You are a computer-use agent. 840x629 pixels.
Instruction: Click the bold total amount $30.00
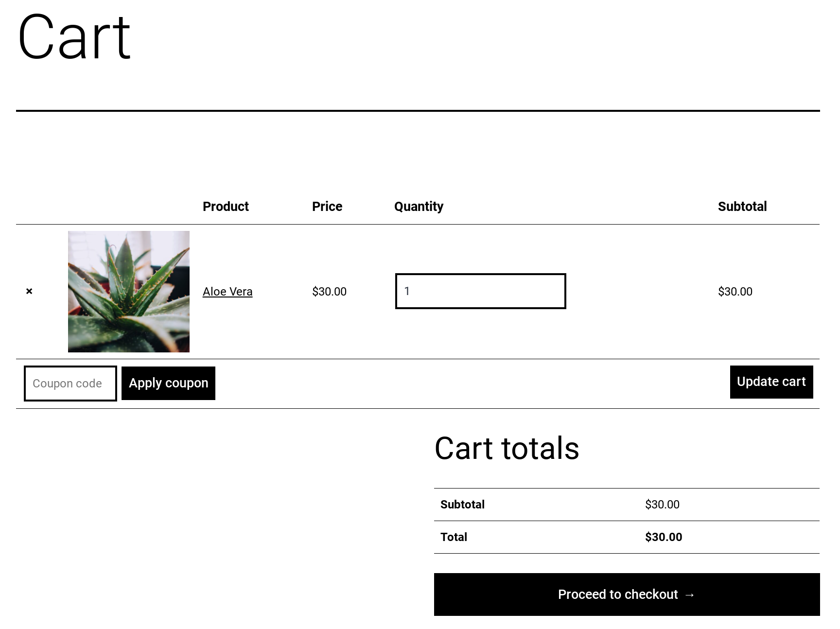tap(664, 537)
